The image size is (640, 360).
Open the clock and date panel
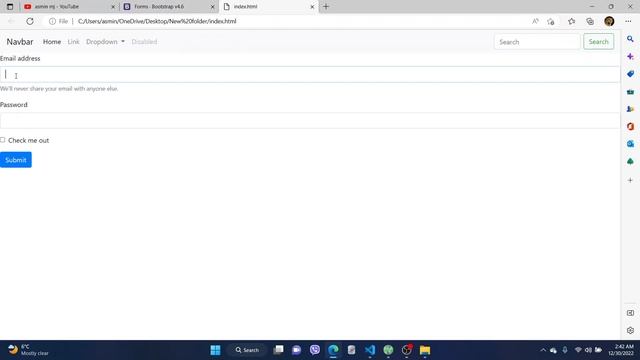pyautogui.click(x=621, y=350)
